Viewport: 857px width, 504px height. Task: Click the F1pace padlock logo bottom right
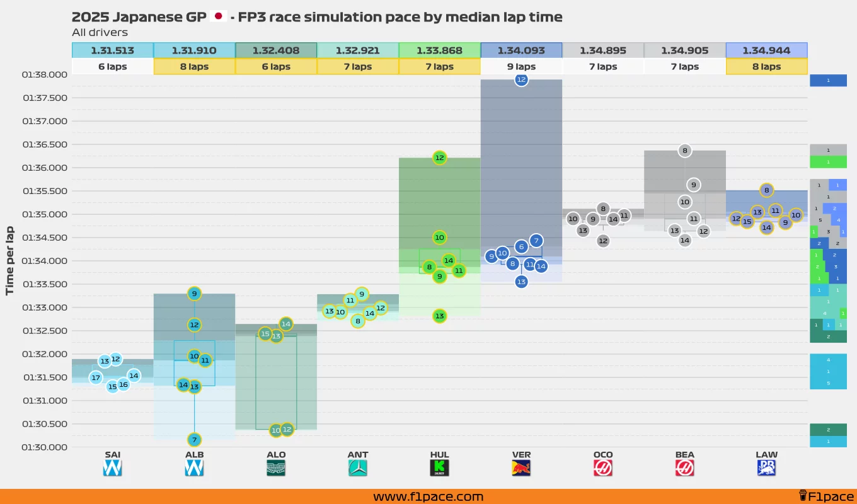click(802, 496)
